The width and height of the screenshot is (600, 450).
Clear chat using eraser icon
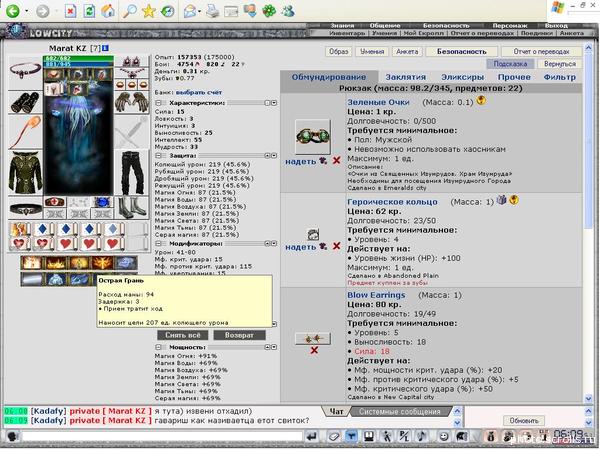[333, 436]
